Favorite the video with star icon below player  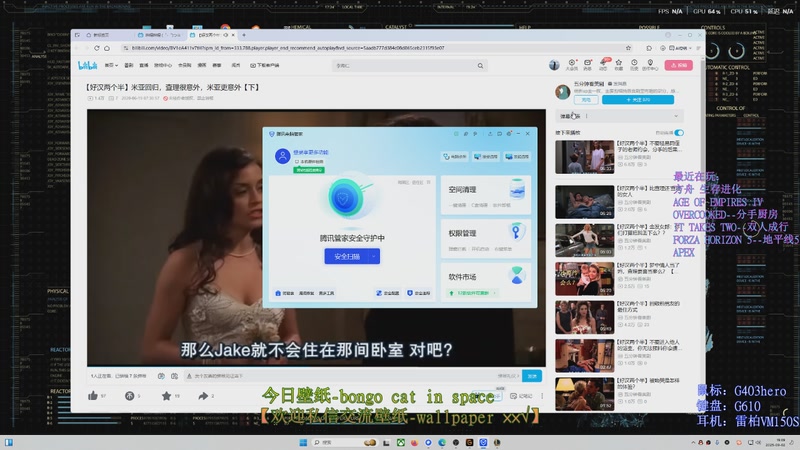(x=166, y=395)
